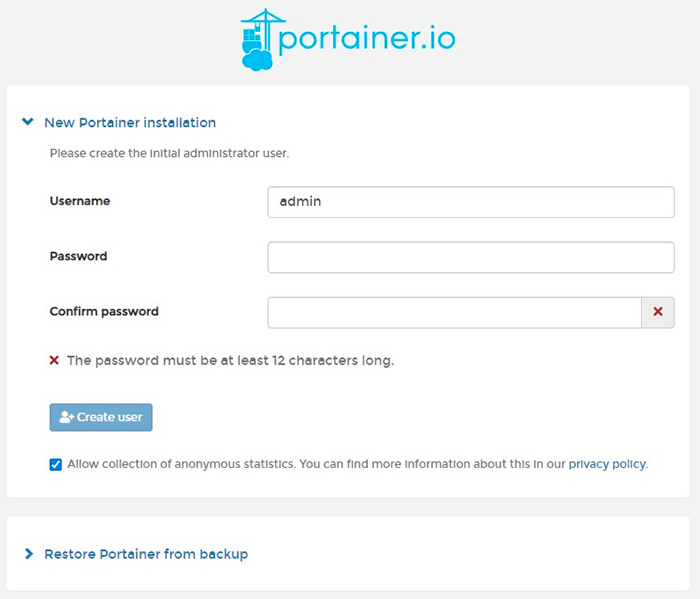700x599 pixels.
Task: Click the New Portainer installation heading
Action: click(x=130, y=122)
